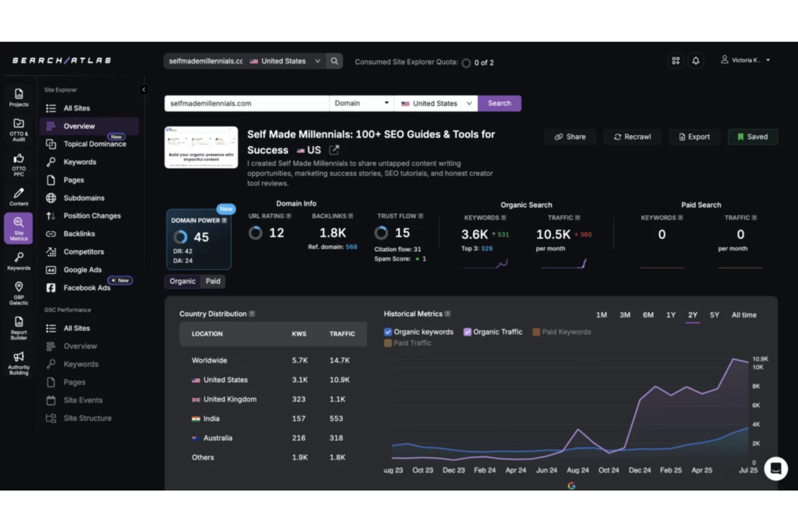Image resolution: width=798 pixels, height=532 pixels.
Task: Uncheck Organic keywords in Historical Metrics
Action: tap(388, 331)
